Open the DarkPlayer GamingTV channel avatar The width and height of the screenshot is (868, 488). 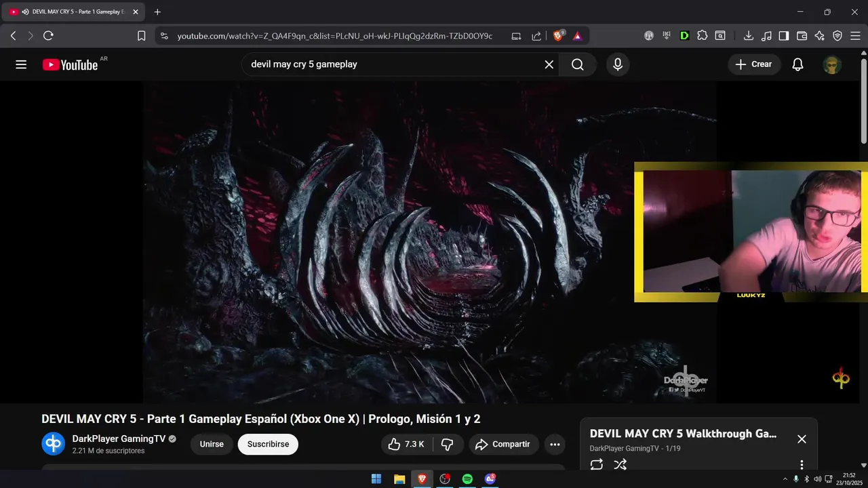pyautogui.click(x=54, y=444)
